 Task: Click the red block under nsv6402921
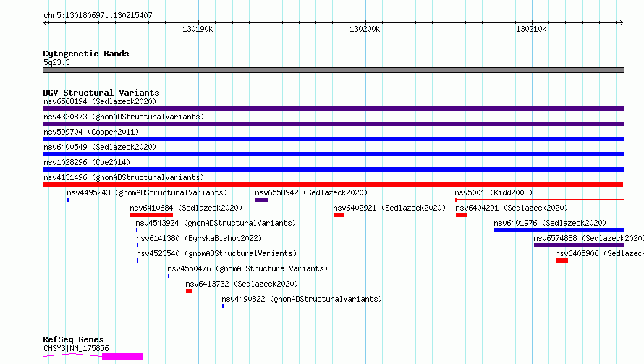(x=339, y=215)
